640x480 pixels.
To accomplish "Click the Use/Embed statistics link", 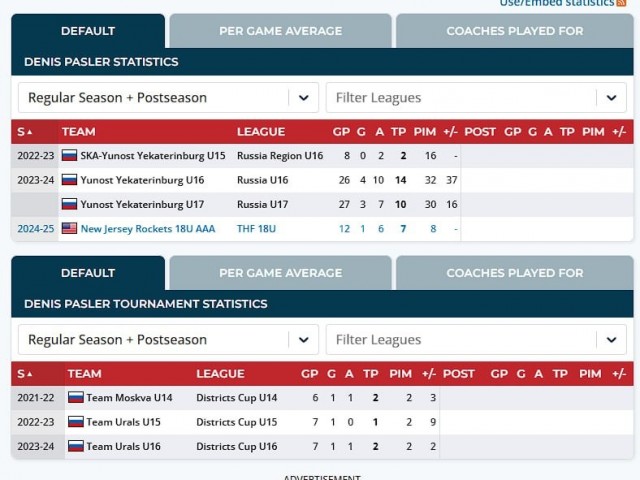I will [x=557, y=3].
